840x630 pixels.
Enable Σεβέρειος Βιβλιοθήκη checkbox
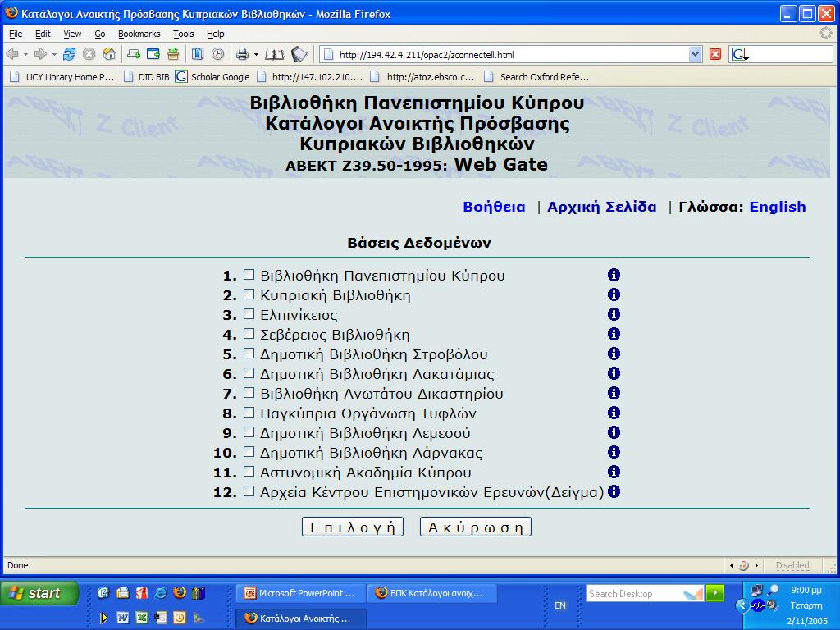coord(249,333)
